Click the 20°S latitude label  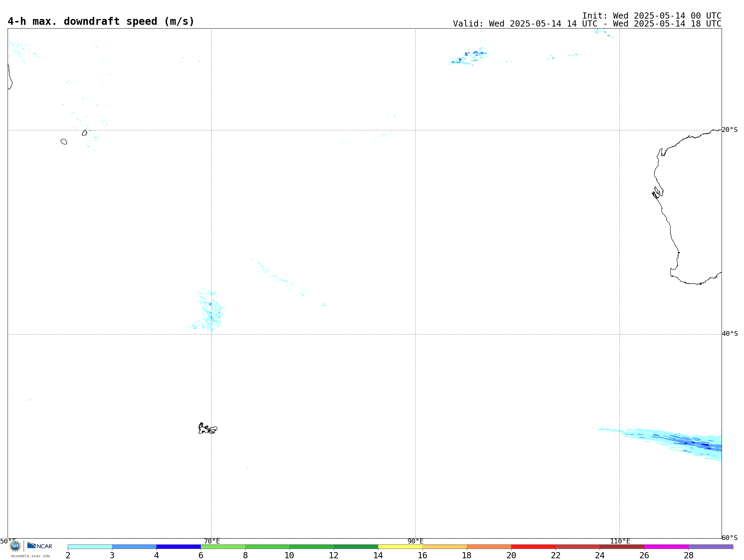click(x=730, y=130)
